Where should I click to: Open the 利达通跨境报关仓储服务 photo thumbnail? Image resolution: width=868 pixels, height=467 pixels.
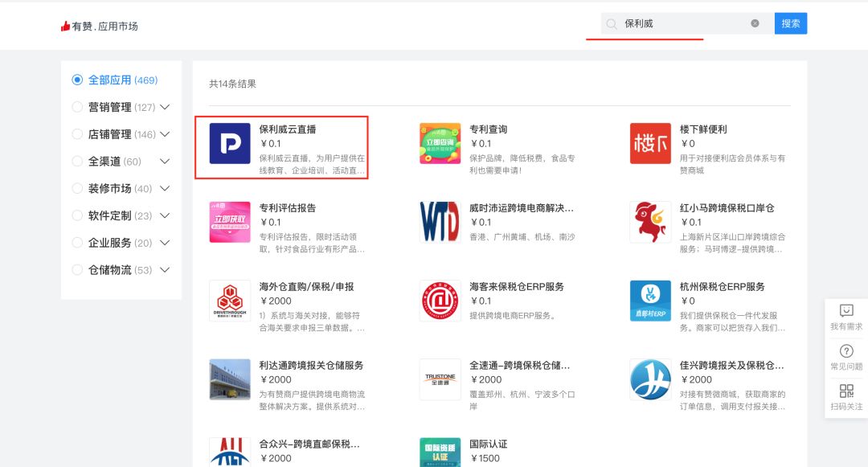[230, 379]
